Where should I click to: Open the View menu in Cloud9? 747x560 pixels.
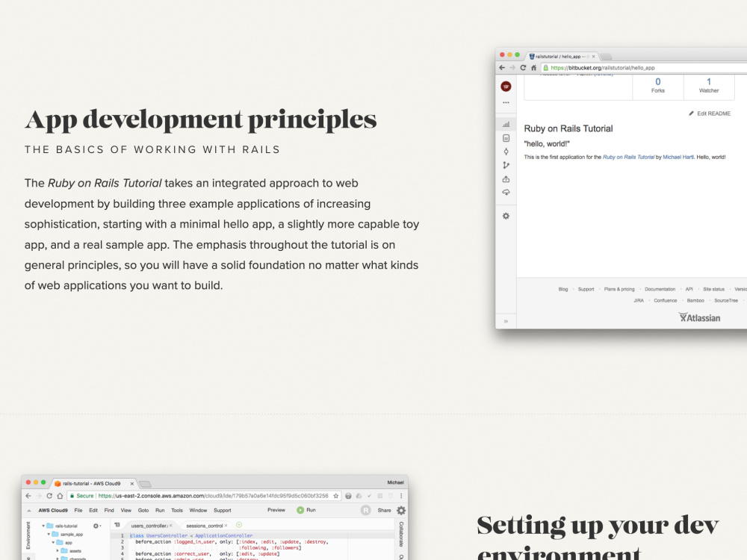coord(125,510)
